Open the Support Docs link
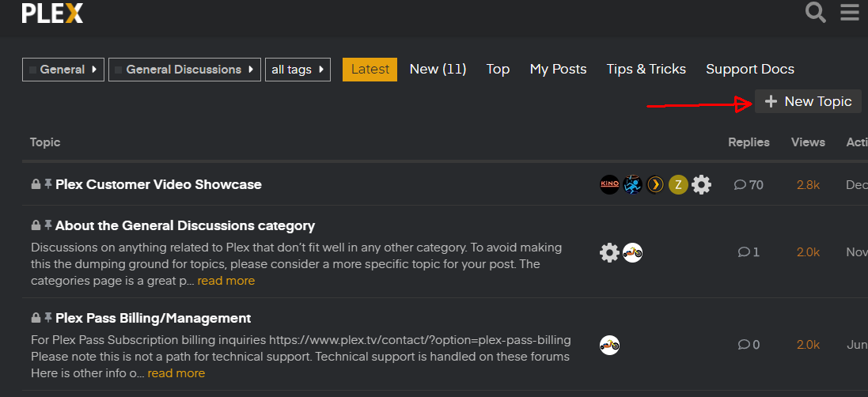Viewport: 868px width, 397px height. (750, 70)
